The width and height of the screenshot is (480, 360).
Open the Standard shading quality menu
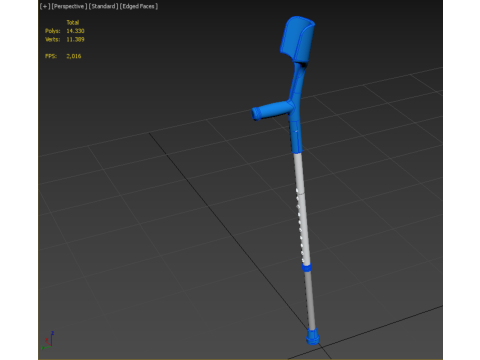[x=103, y=6]
